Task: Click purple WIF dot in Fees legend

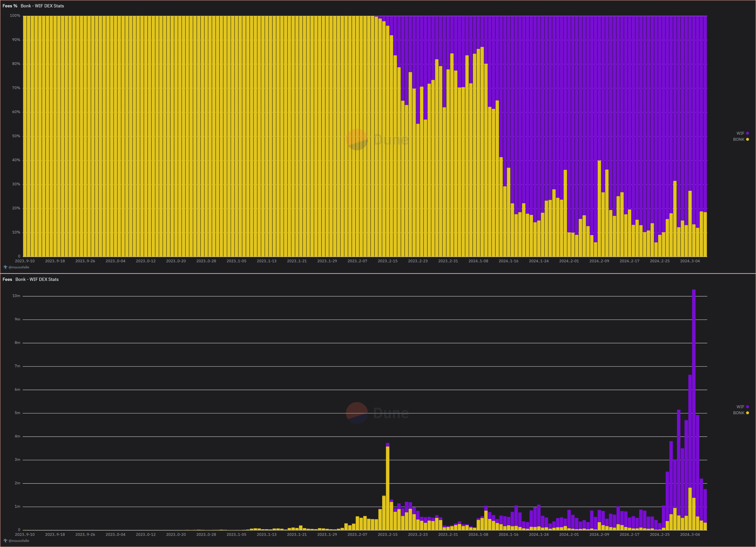Action: [747, 407]
